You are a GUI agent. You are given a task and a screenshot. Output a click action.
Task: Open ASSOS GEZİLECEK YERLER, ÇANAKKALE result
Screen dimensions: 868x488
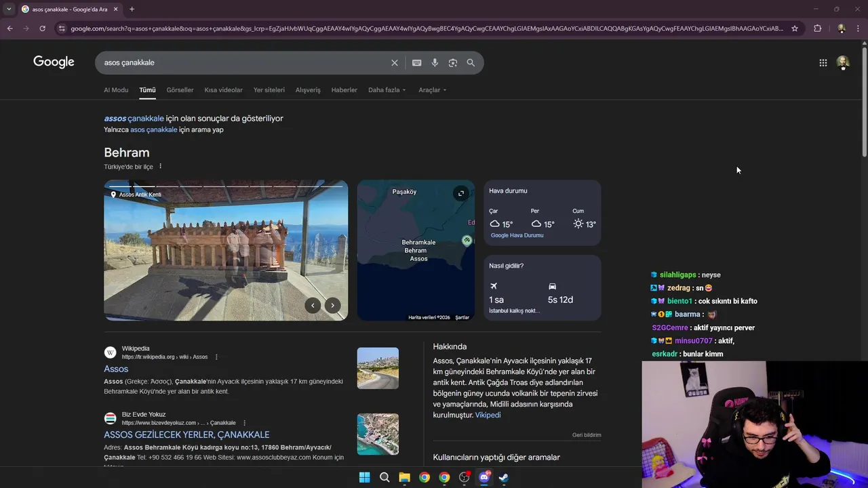[186, 434]
